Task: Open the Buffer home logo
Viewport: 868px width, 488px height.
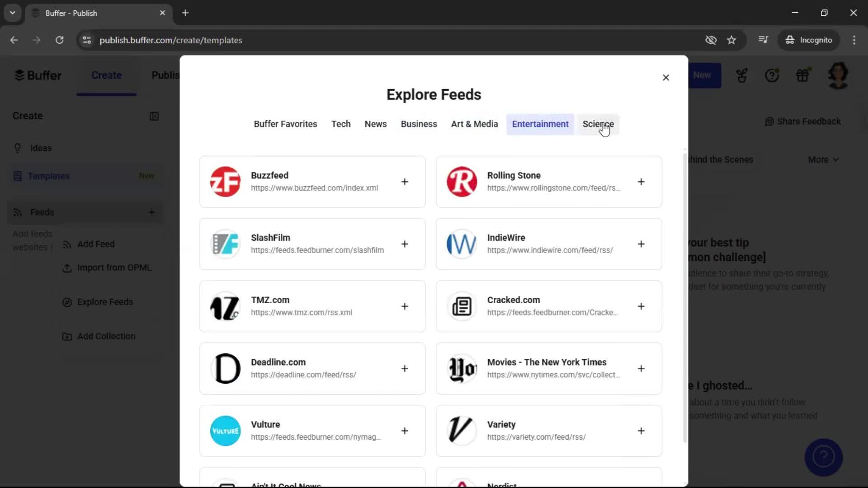Action: tap(38, 75)
